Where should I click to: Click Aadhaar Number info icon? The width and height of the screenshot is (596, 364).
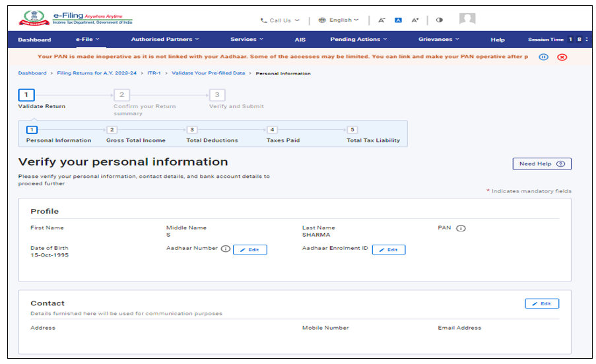click(226, 249)
